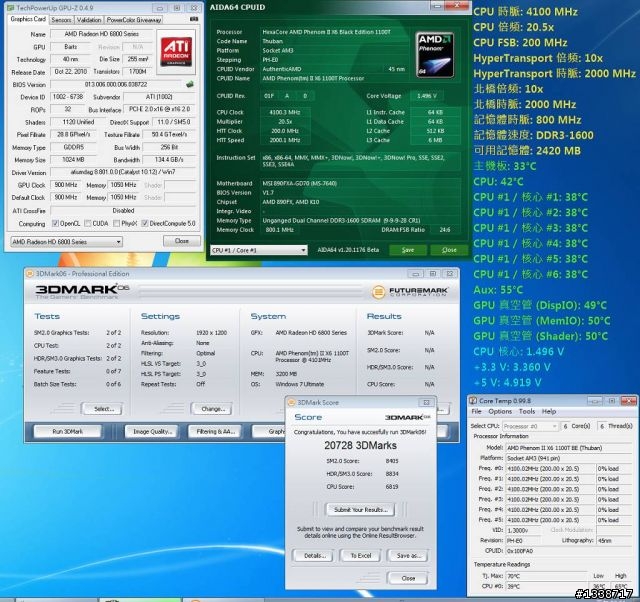Click the Platform Socket AM3 (941 pin) field

(570, 458)
